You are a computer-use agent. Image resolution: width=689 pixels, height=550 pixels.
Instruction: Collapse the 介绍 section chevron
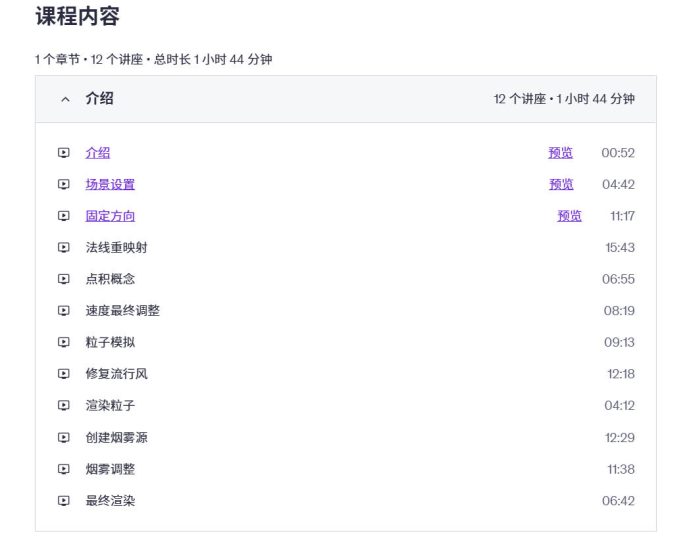(x=65, y=99)
